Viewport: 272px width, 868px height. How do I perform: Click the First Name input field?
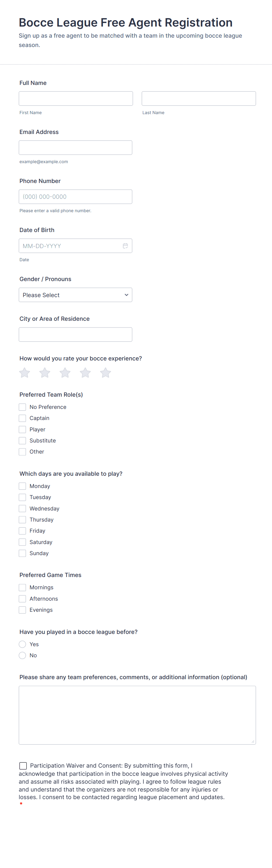click(75, 98)
